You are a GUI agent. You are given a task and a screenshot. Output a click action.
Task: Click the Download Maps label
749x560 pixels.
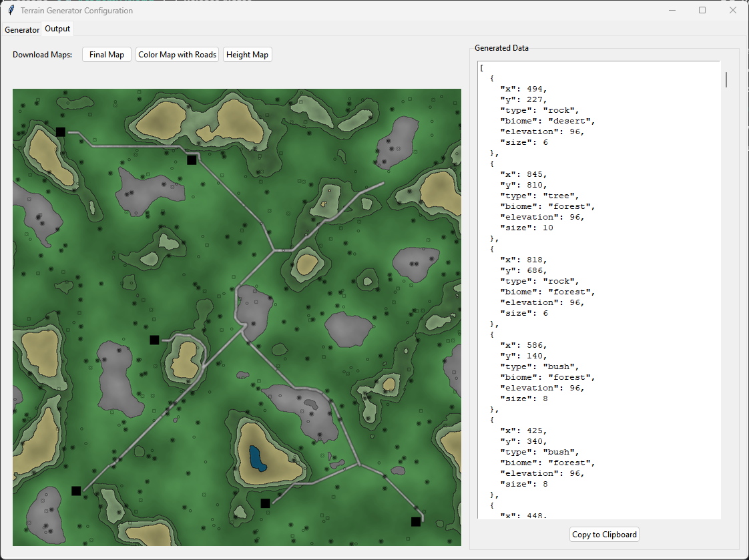(x=42, y=54)
